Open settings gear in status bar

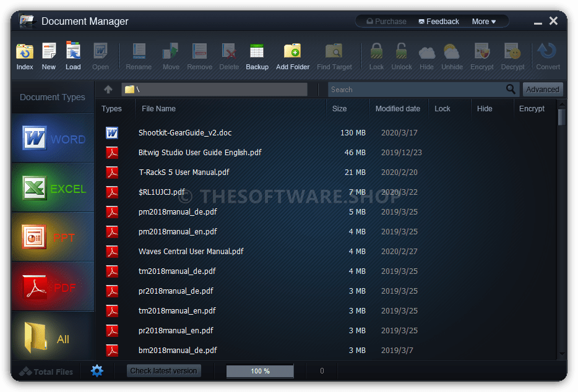pyautogui.click(x=97, y=370)
